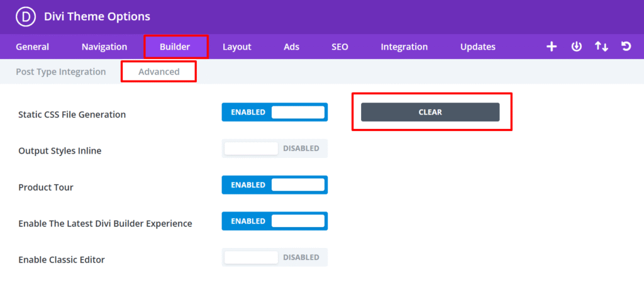Open the Ads tab

click(292, 47)
